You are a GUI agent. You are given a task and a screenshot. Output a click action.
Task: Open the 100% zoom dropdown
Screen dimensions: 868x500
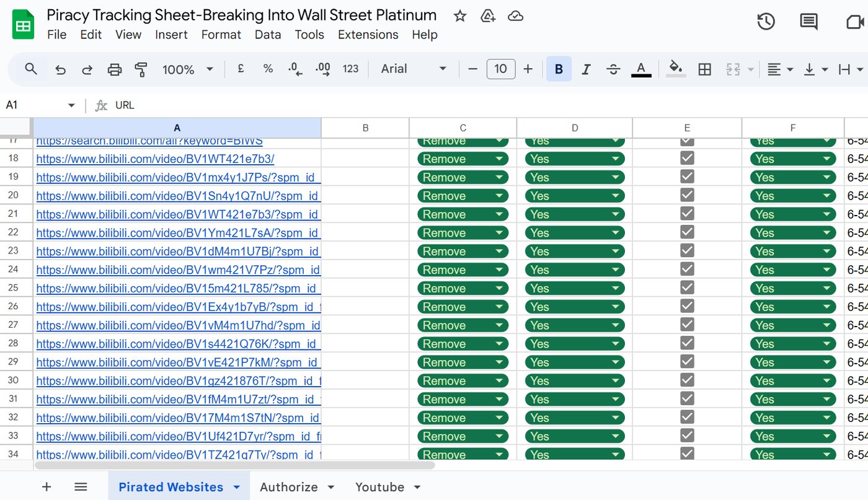(188, 69)
